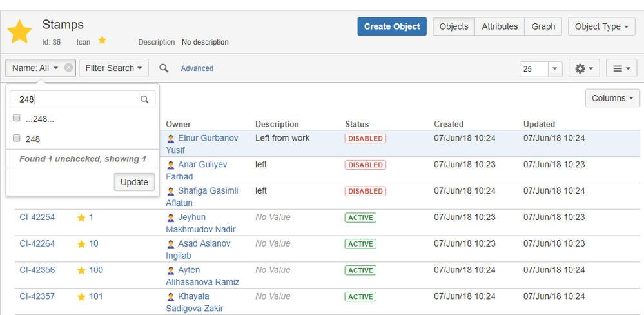This screenshot has width=644, height=315.
Task: Click the star icon in CI-42356 row
Action: click(81, 270)
